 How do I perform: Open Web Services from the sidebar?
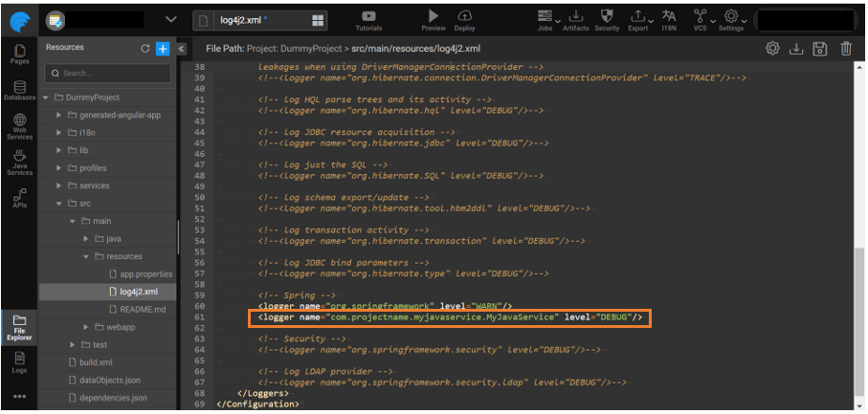click(x=19, y=126)
